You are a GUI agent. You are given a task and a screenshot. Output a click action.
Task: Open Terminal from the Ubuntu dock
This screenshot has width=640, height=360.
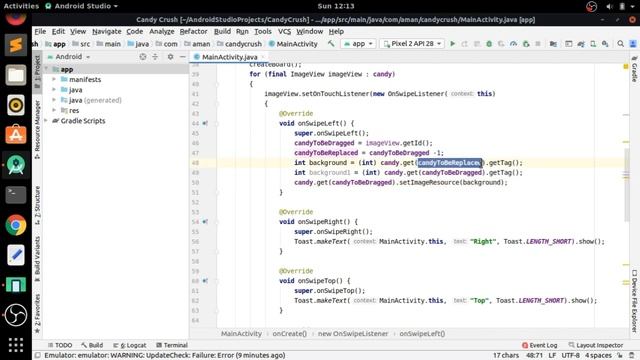[16, 195]
